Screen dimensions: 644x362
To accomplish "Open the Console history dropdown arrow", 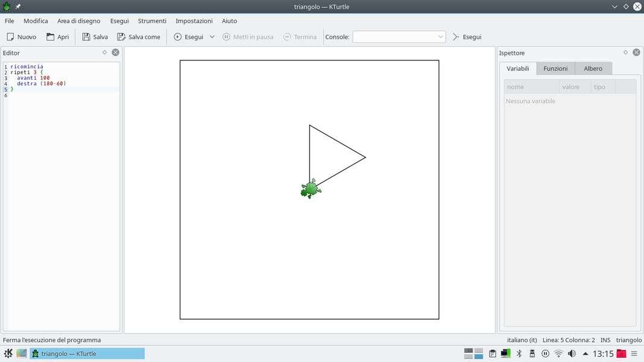I will coord(440,37).
